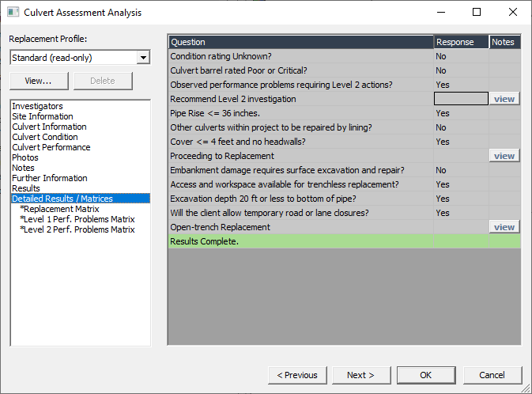Confirm the dialog with OK
Viewport: 532px width, 394px height.
(x=426, y=375)
